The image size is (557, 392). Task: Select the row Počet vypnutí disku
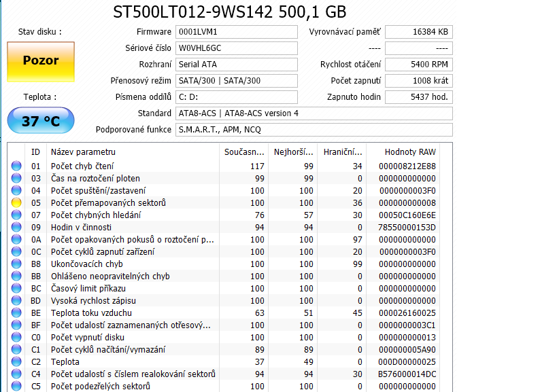pos(225,338)
